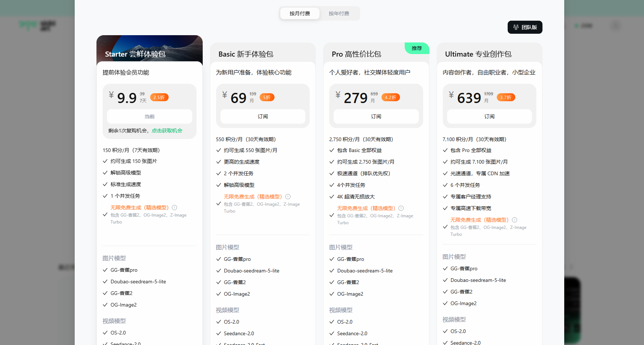Click 包含 Pro 全部权益 feature

click(x=471, y=150)
